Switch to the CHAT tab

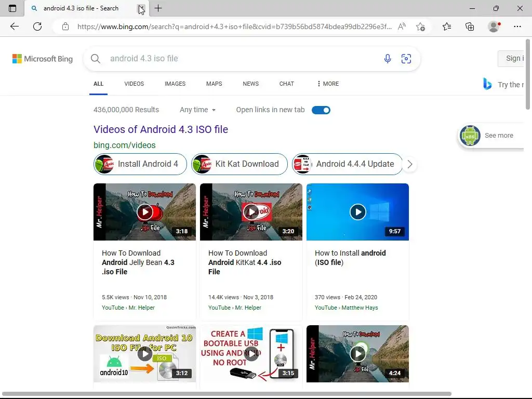point(287,84)
